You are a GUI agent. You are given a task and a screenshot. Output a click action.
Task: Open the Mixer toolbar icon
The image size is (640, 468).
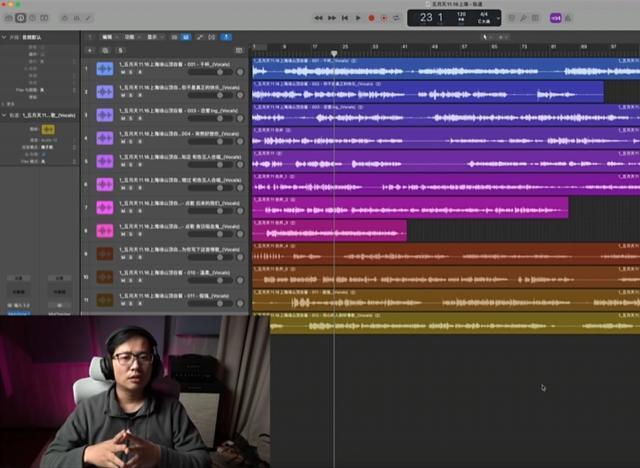tap(77, 18)
